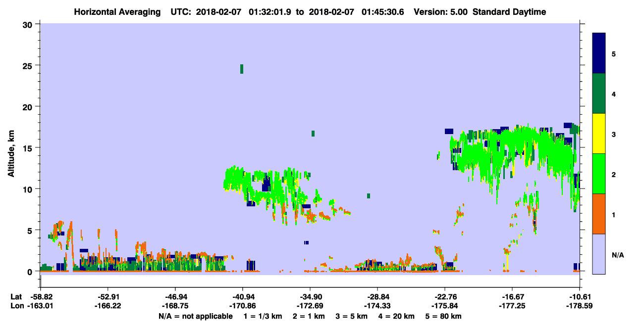644x330 pixels.
Task: Click the colorbar label '3'
Action: pyautogui.click(x=613, y=134)
